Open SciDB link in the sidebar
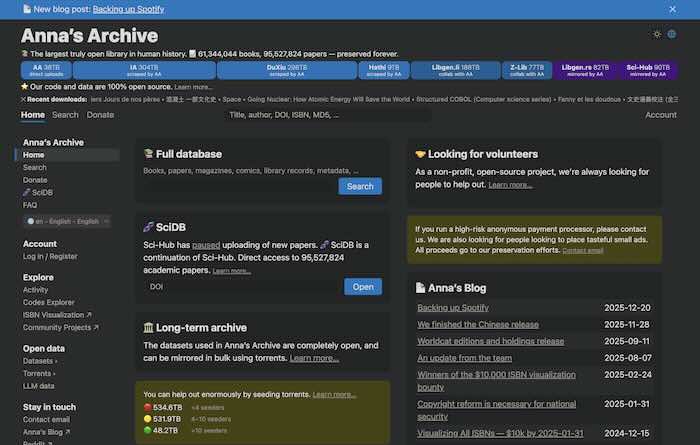Viewport: 700px width, 445px height. tap(41, 192)
